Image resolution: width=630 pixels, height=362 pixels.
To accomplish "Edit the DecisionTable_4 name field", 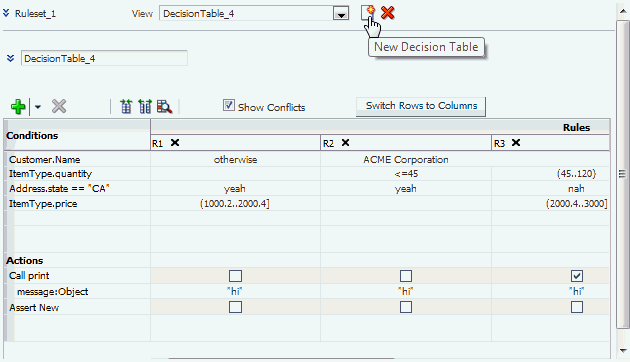I will (104, 58).
